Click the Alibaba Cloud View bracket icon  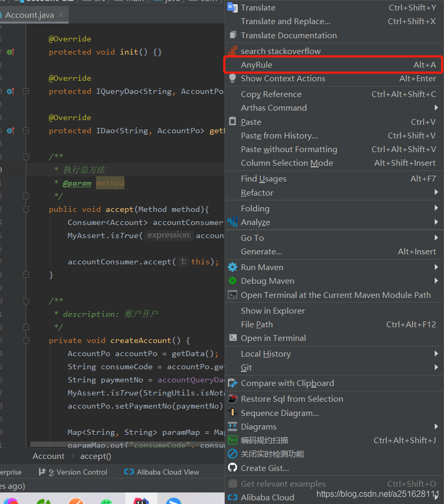coord(129,471)
